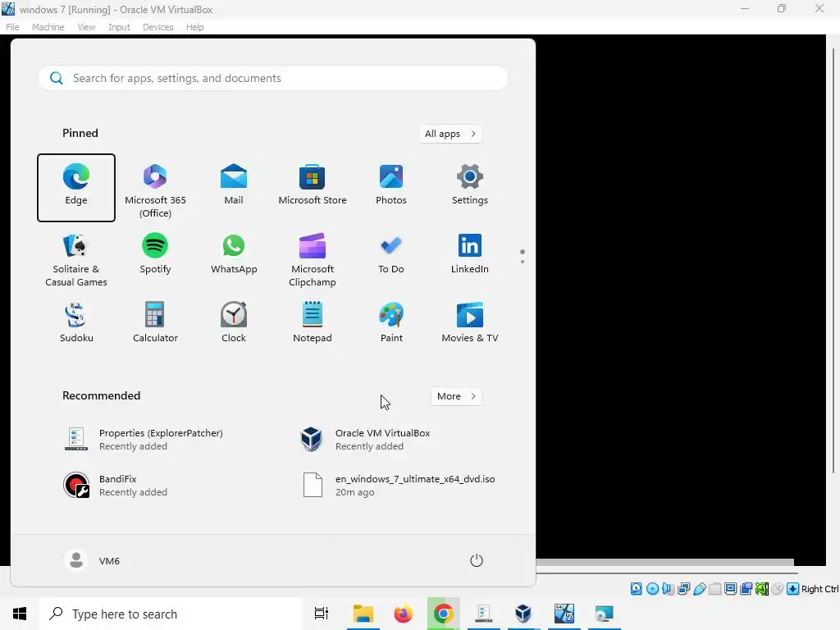Viewport: 840px width, 630px height.
Task: Switch to Chrome on taskbar
Action: pos(444,614)
